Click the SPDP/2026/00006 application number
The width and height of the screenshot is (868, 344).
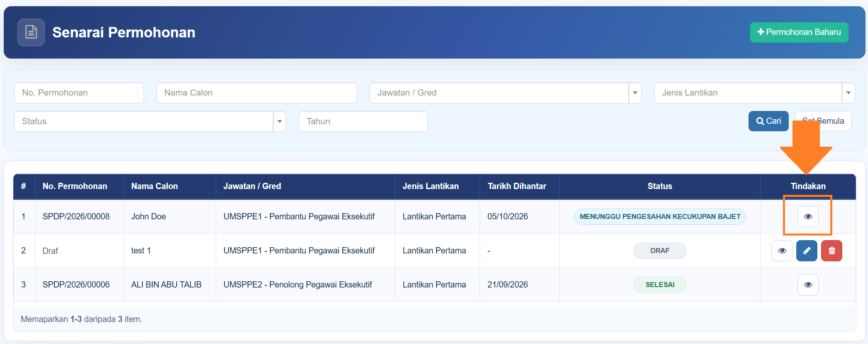(x=76, y=285)
